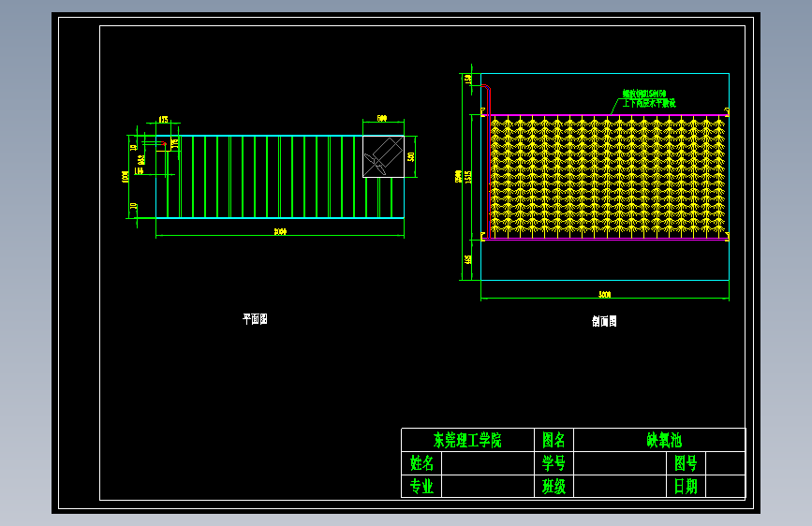This screenshot has height=526, width=812.
Task: Click the 姓名 label cell
Action: [x=421, y=463]
